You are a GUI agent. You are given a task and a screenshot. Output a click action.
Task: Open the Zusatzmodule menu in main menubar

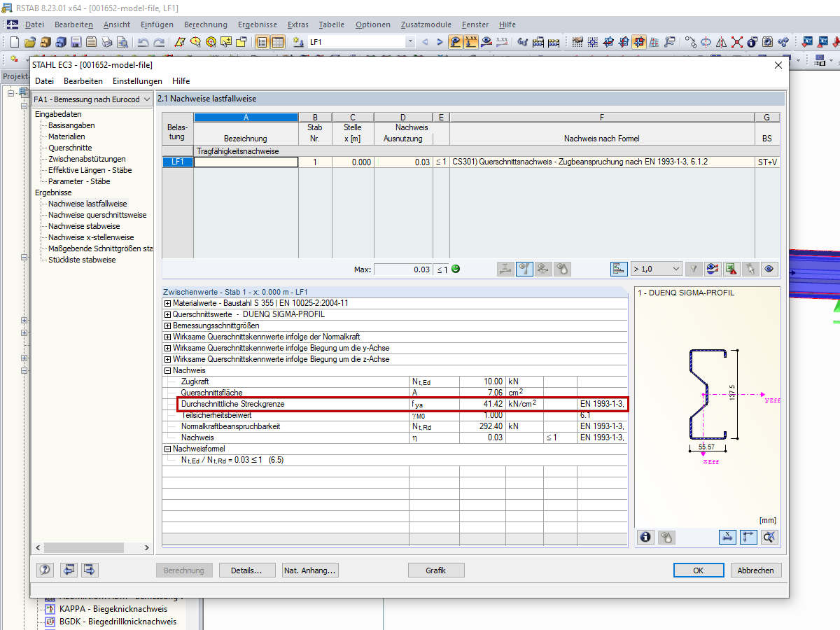426,24
